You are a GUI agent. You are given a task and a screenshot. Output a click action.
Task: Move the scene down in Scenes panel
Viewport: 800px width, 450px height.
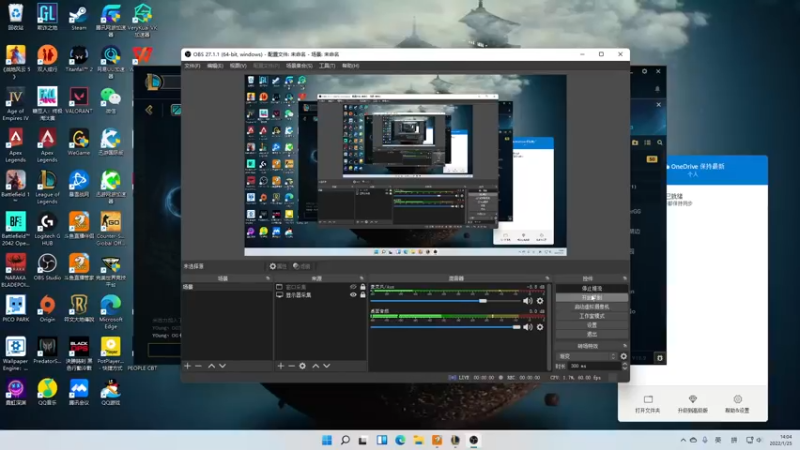pos(222,366)
